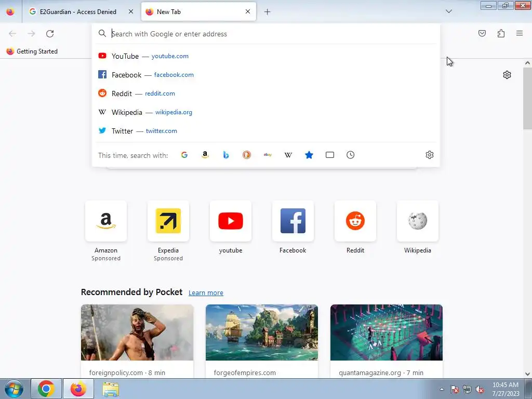Choose the Reddit — reddit.com suggestion
The height and width of the screenshot is (399, 532).
click(266, 94)
